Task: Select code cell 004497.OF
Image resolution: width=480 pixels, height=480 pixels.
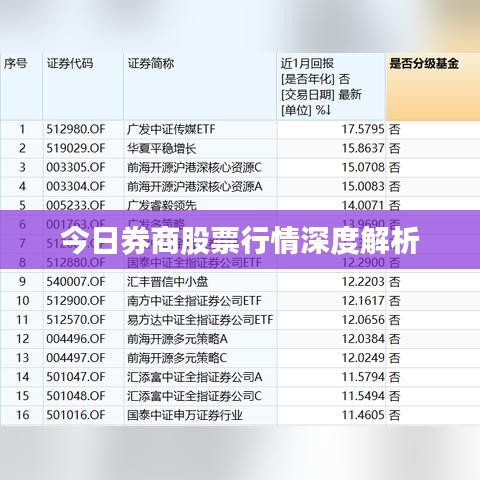Action: tap(76, 358)
